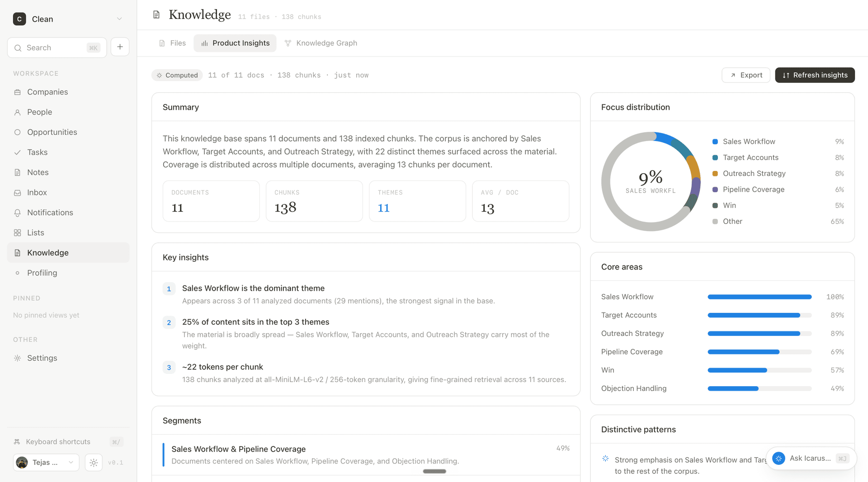The width and height of the screenshot is (868, 482).
Task: Click the Sales Workflow 100% progress bar
Action: [759, 297]
